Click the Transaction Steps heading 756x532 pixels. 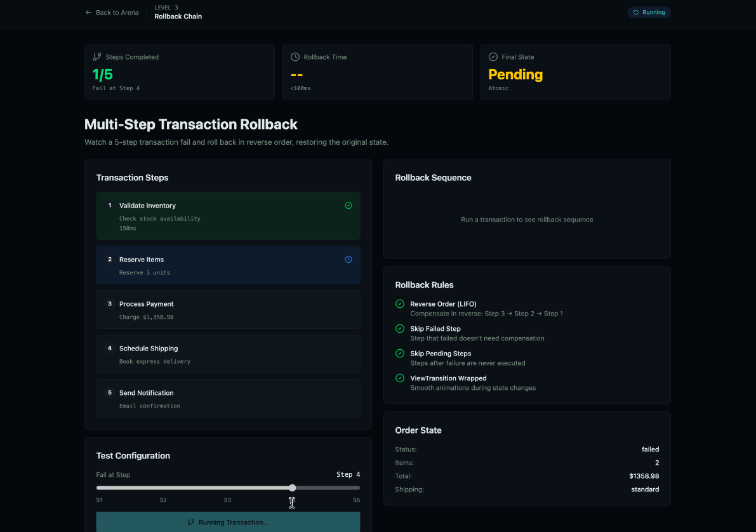pos(132,178)
